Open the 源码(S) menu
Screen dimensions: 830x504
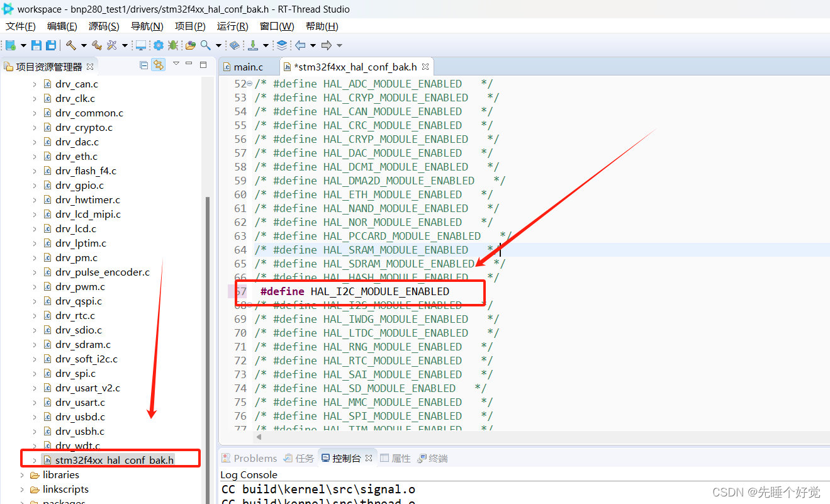tap(104, 26)
